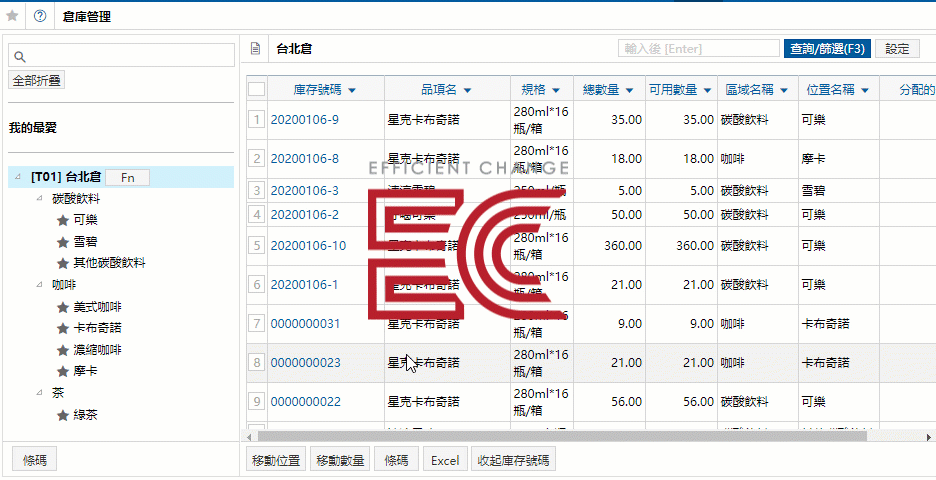Open stock number link 0000000023
The width and height of the screenshot is (936, 480).
point(306,362)
